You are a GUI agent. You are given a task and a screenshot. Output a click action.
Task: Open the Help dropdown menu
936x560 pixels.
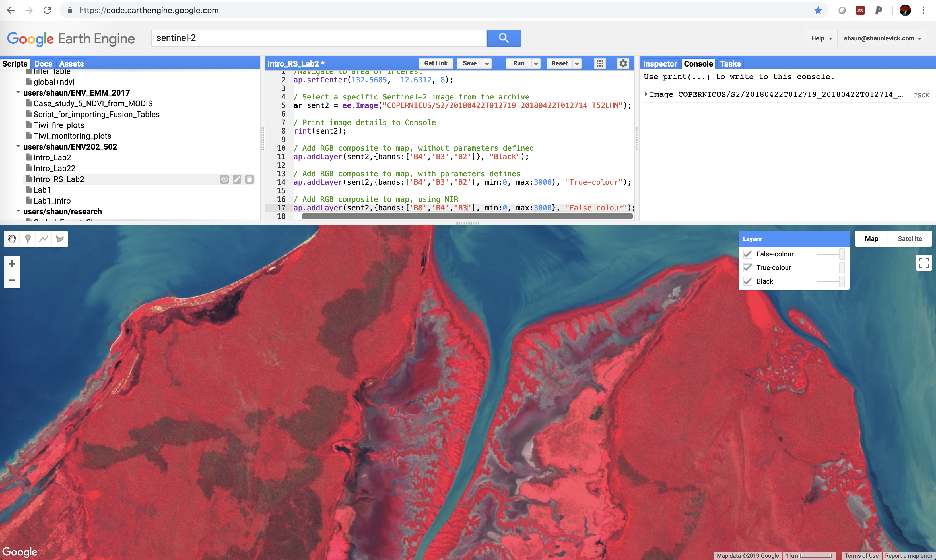pos(821,38)
